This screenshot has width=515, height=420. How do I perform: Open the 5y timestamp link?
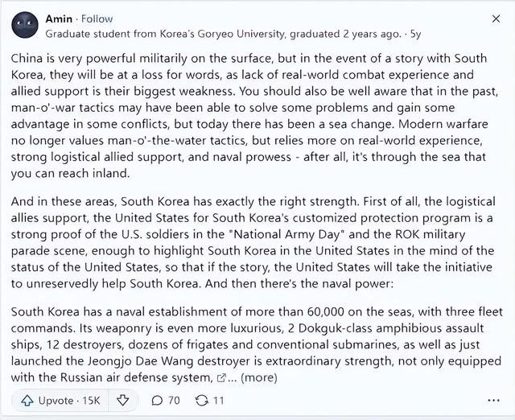[x=415, y=34]
